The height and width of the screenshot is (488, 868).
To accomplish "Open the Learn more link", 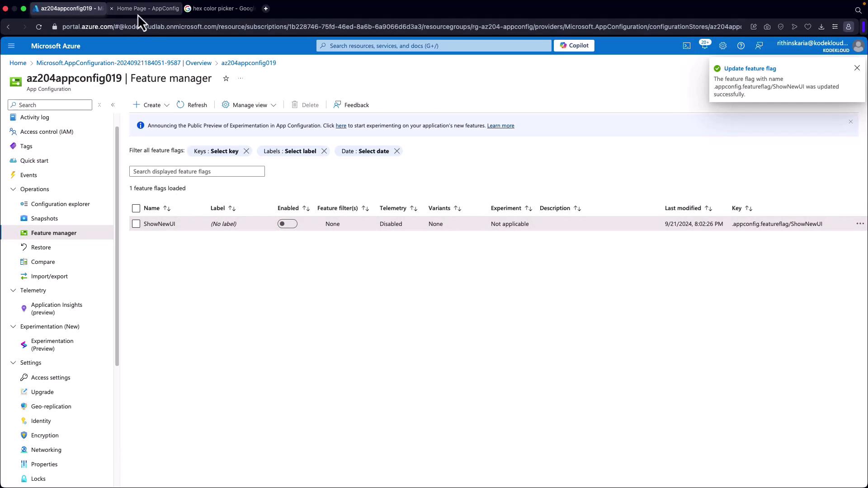I will (500, 126).
